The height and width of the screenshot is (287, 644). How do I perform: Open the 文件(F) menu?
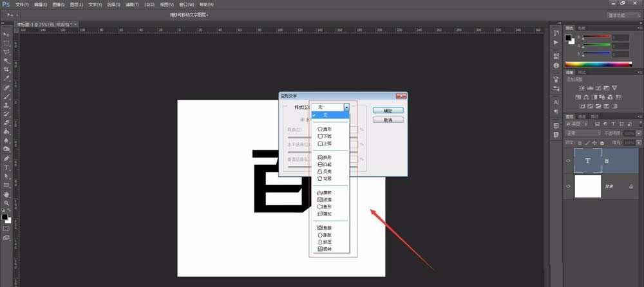[21, 4]
